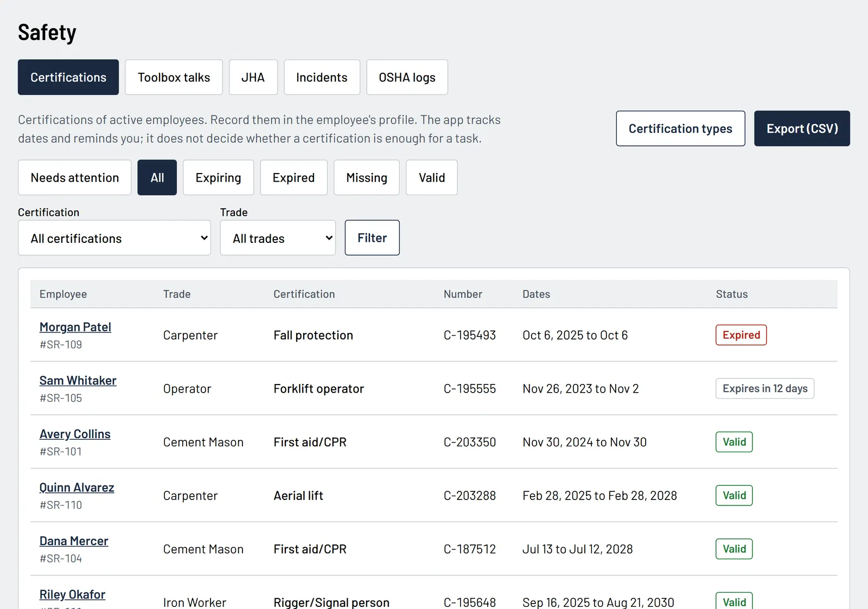
Task: Click certificate number C-195493
Action: [470, 335]
